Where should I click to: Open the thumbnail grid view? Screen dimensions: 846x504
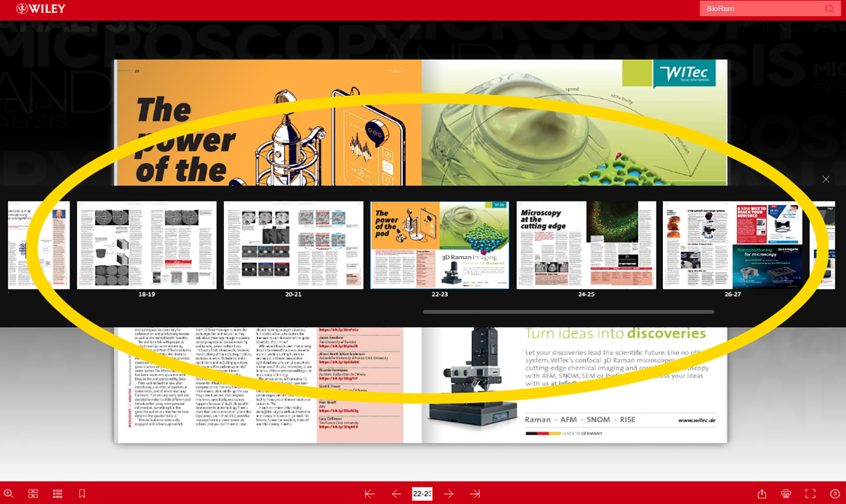[33, 494]
